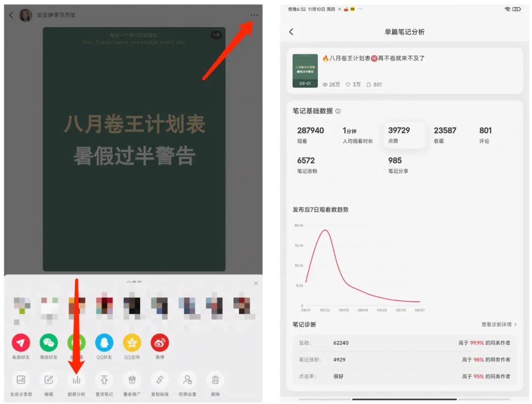Close the share panel with X
This screenshot has width=532, height=404.
pyautogui.click(x=256, y=283)
